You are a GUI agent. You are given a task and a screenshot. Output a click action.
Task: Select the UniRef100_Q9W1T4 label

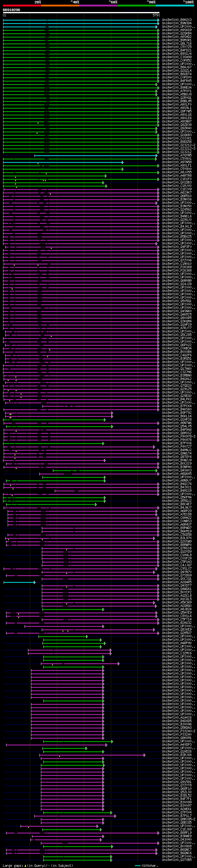click(177, 454)
